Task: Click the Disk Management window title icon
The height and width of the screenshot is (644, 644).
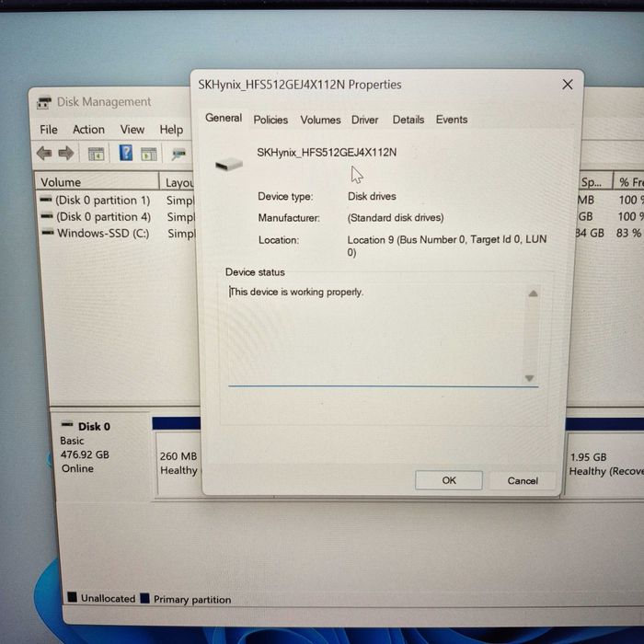Action: (x=44, y=102)
